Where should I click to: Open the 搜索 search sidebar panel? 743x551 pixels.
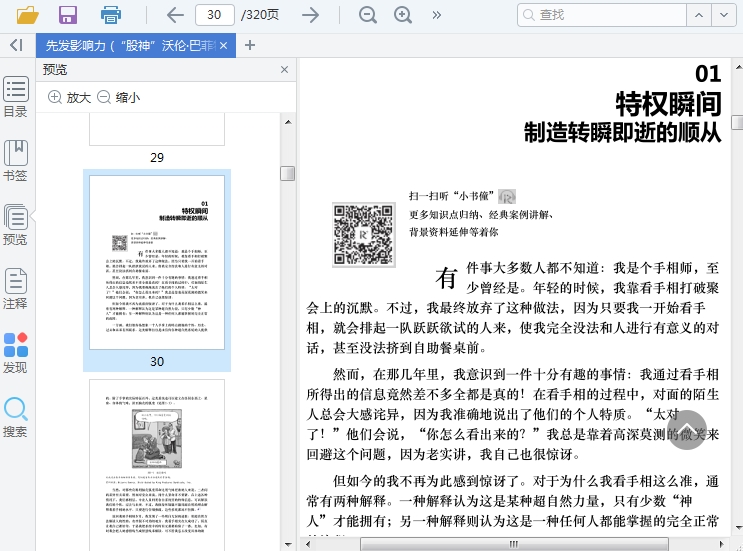[x=16, y=417]
